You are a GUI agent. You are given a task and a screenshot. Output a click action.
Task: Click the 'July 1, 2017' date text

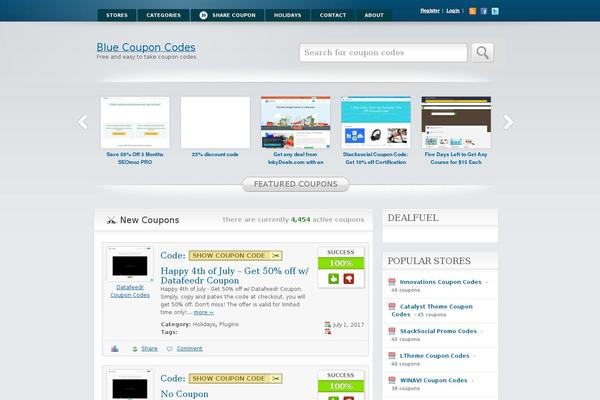(x=348, y=325)
